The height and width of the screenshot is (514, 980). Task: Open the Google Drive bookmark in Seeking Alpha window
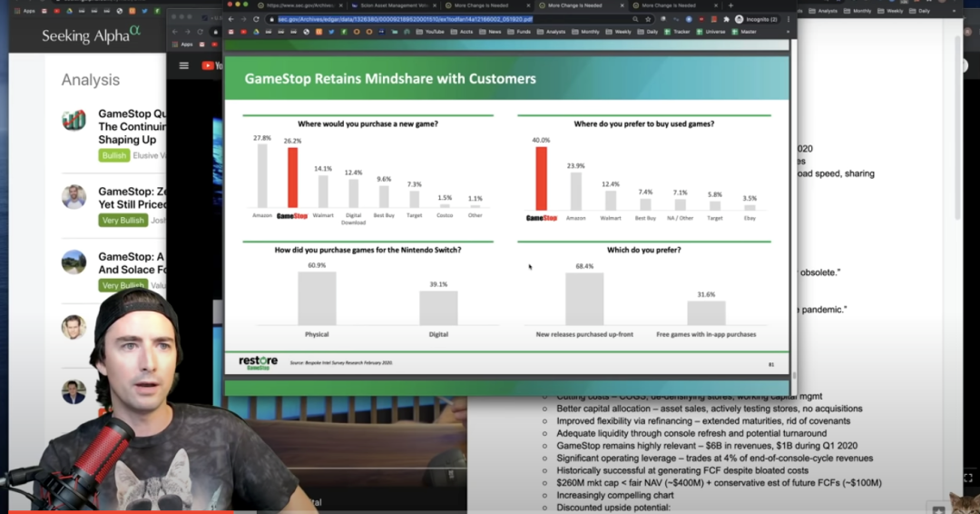pyautogui.click(x=69, y=11)
